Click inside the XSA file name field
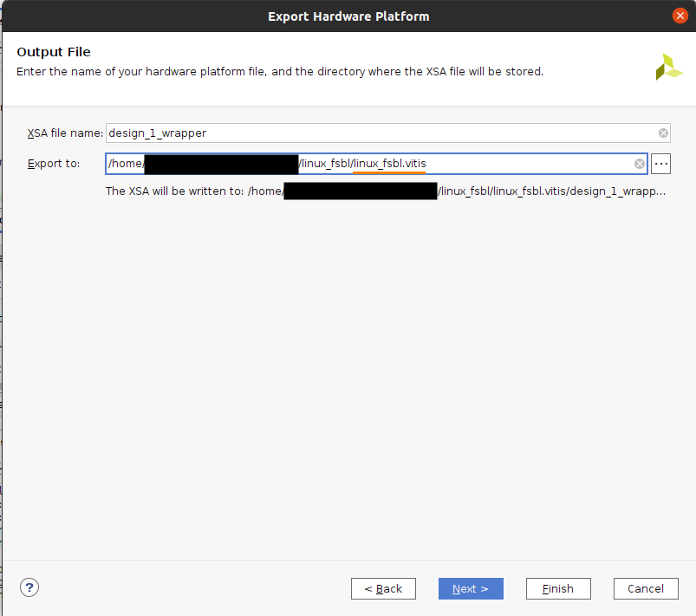Screen dimensions: 696x616 point(388,133)
